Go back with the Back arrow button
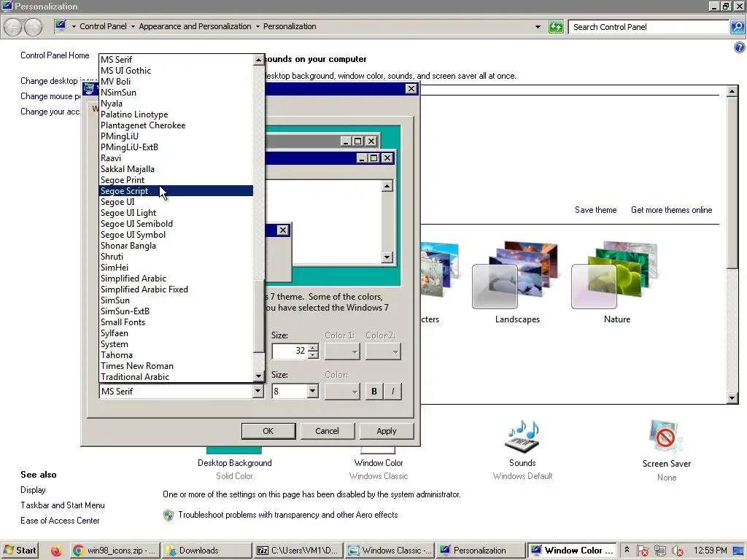Viewport: 747px width, 560px height. (13, 27)
